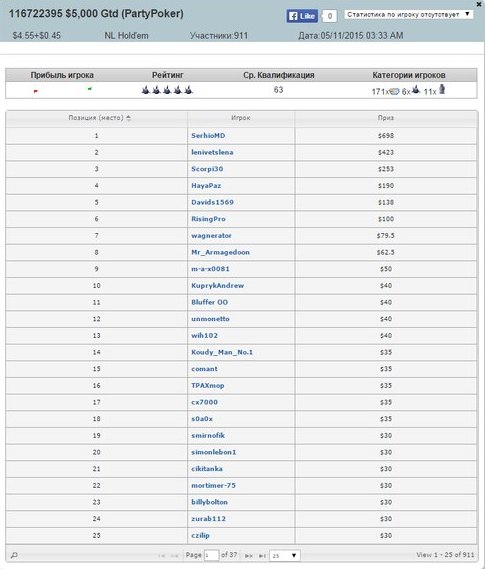The width and height of the screenshot is (485, 569).
Task: Open player czilip profile
Action: (200, 536)
